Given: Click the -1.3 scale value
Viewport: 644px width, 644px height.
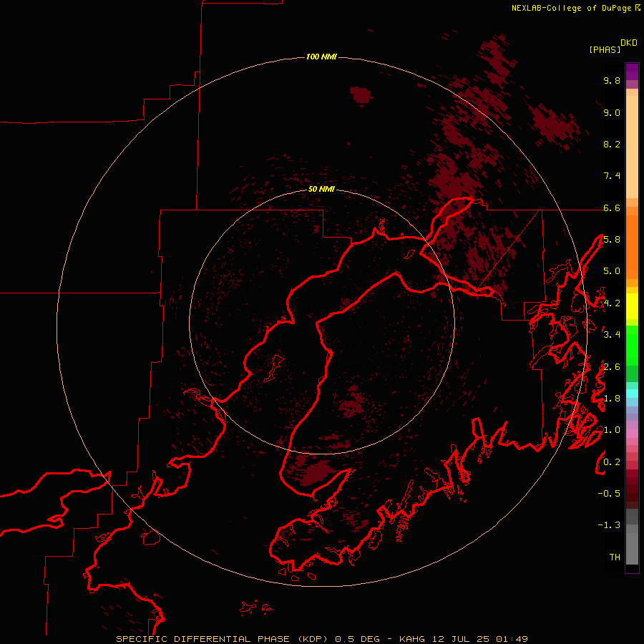Looking at the screenshot, I should click(x=609, y=525).
